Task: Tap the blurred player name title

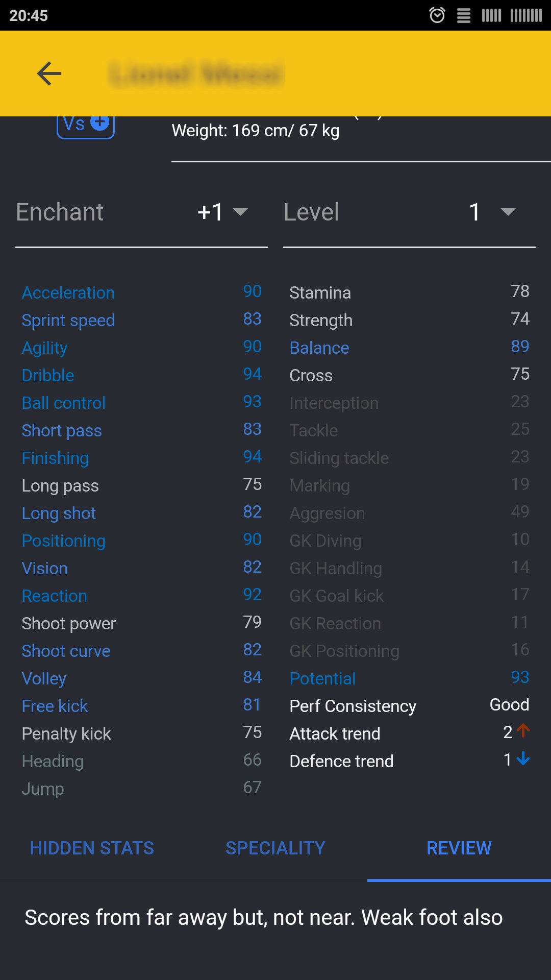Action: point(196,74)
